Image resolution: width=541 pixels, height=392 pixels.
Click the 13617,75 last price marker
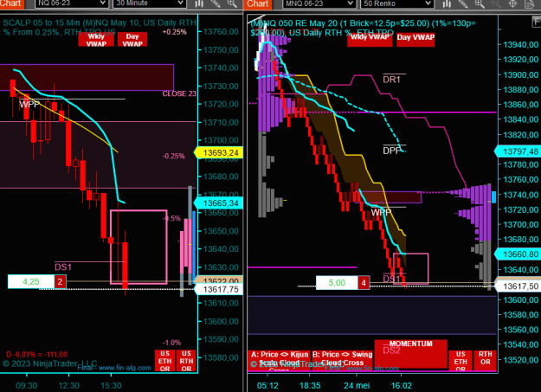point(219,289)
